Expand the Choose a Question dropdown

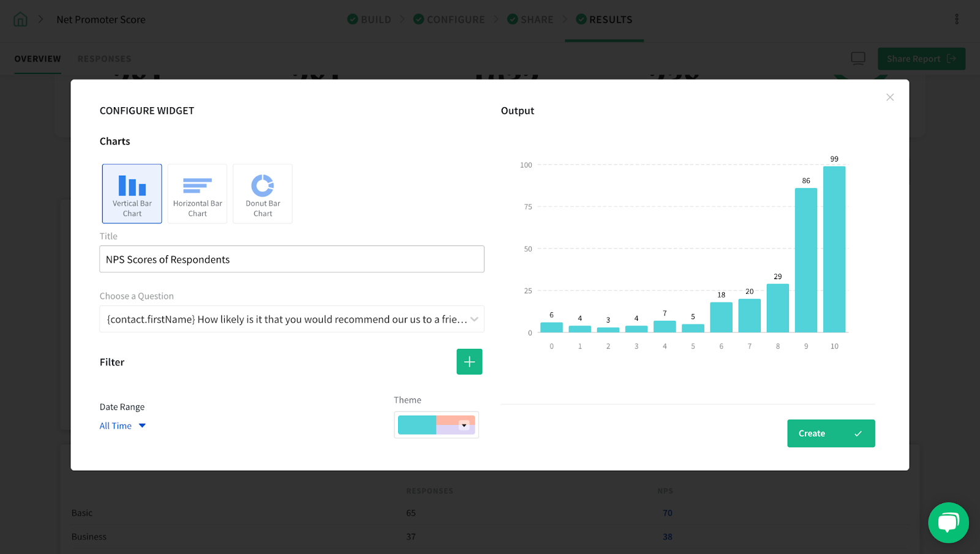tap(292, 319)
